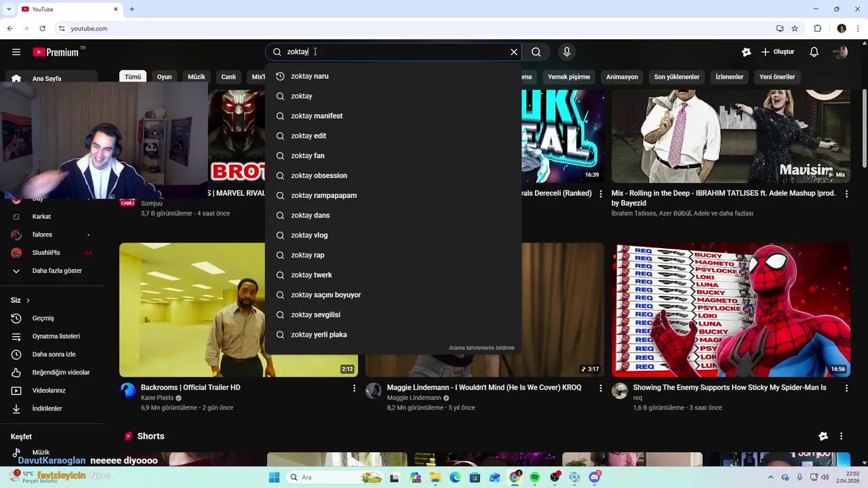Open a new Chrome tab
The width and height of the screenshot is (868, 488).
(132, 9)
